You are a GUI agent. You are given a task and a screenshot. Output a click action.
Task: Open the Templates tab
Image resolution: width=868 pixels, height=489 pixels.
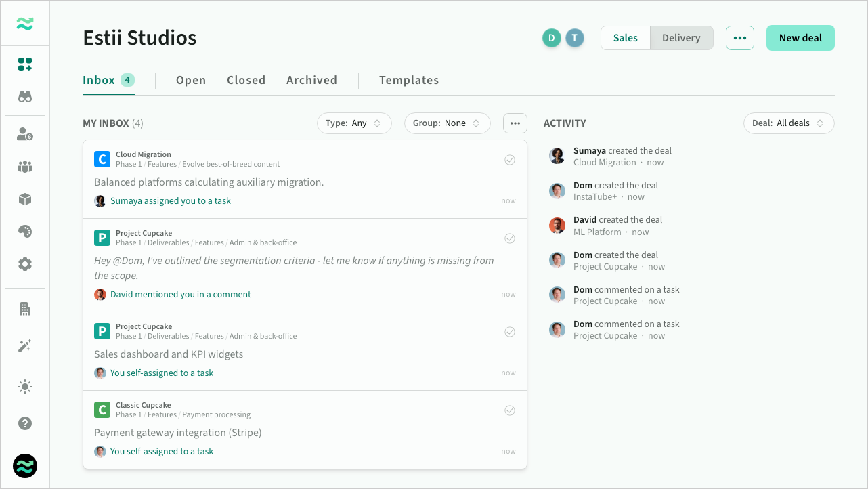tap(409, 80)
